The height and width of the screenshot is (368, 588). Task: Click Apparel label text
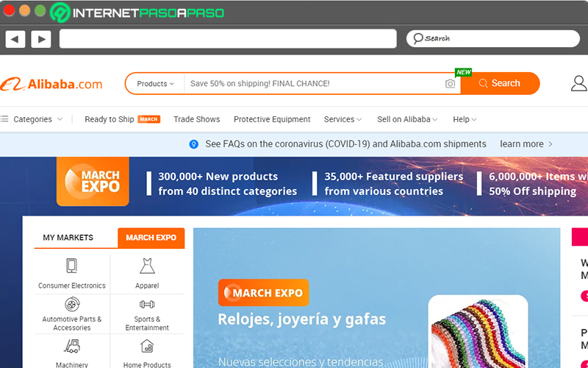point(147,286)
